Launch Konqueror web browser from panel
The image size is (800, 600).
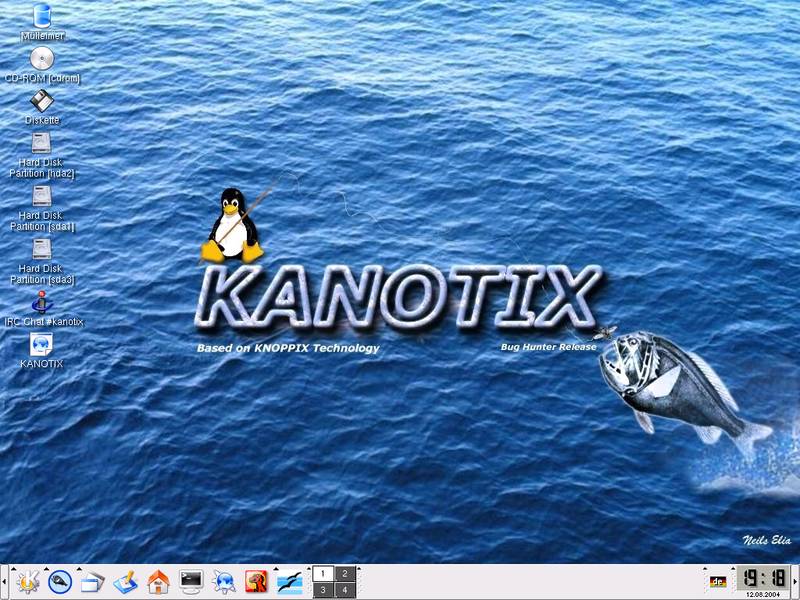[224, 581]
